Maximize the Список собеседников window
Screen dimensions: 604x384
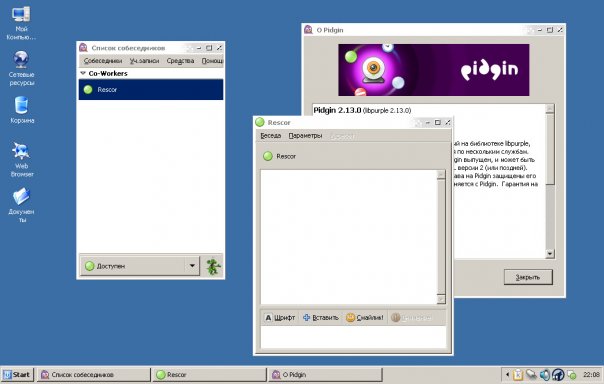click(x=209, y=48)
